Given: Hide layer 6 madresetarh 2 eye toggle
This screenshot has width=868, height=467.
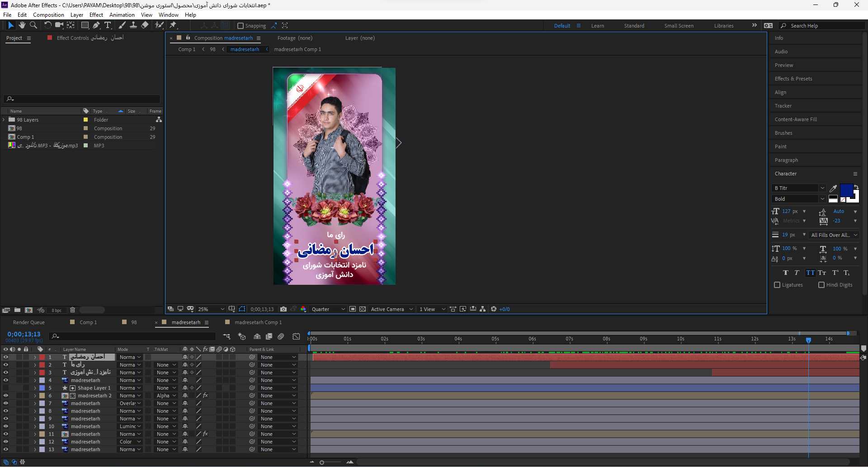Looking at the screenshot, I should pyautogui.click(x=5, y=396).
